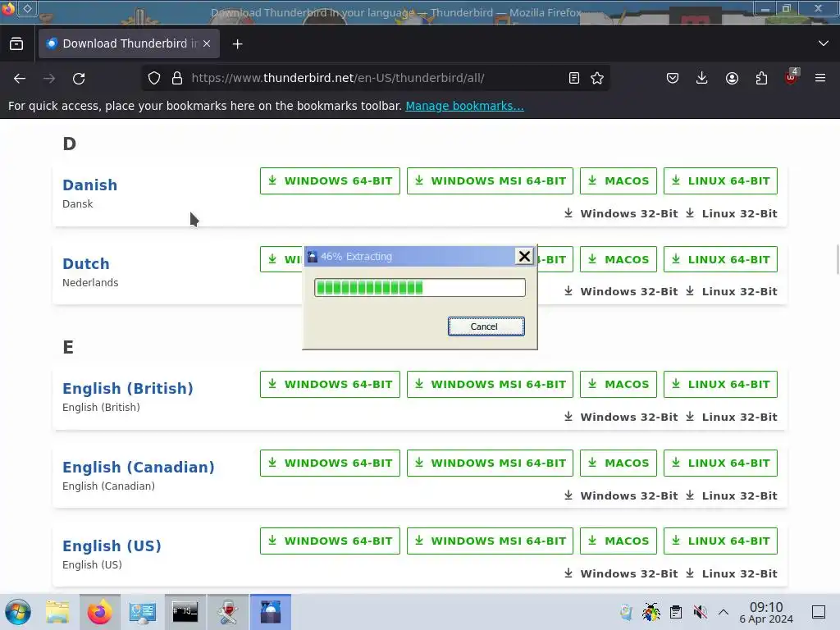Download English (US) Windows MSI 64-bit

491,541
